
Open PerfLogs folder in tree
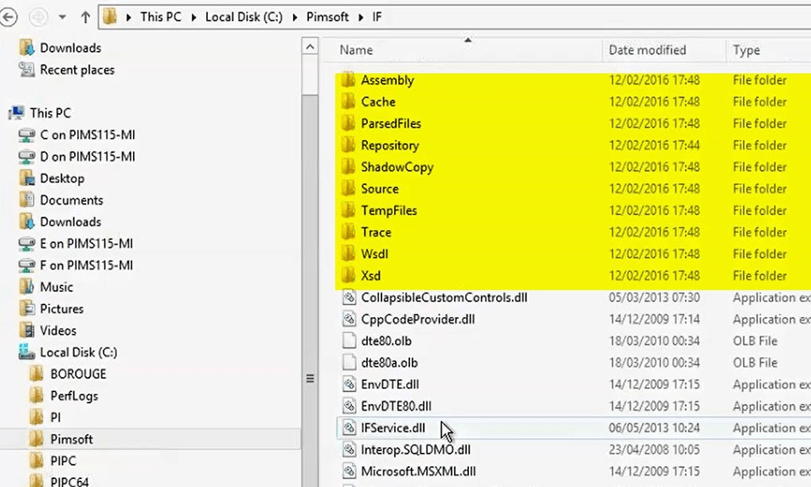click(74, 395)
